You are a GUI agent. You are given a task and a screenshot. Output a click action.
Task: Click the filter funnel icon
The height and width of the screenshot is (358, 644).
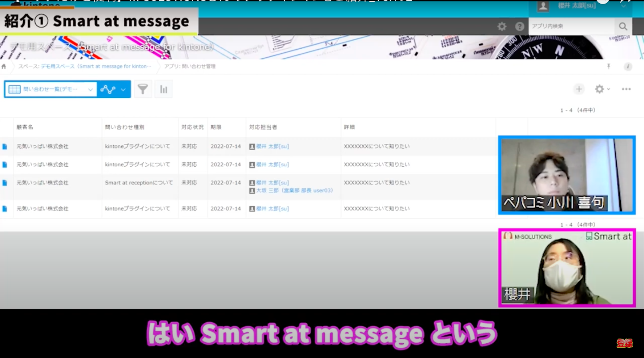(143, 89)
